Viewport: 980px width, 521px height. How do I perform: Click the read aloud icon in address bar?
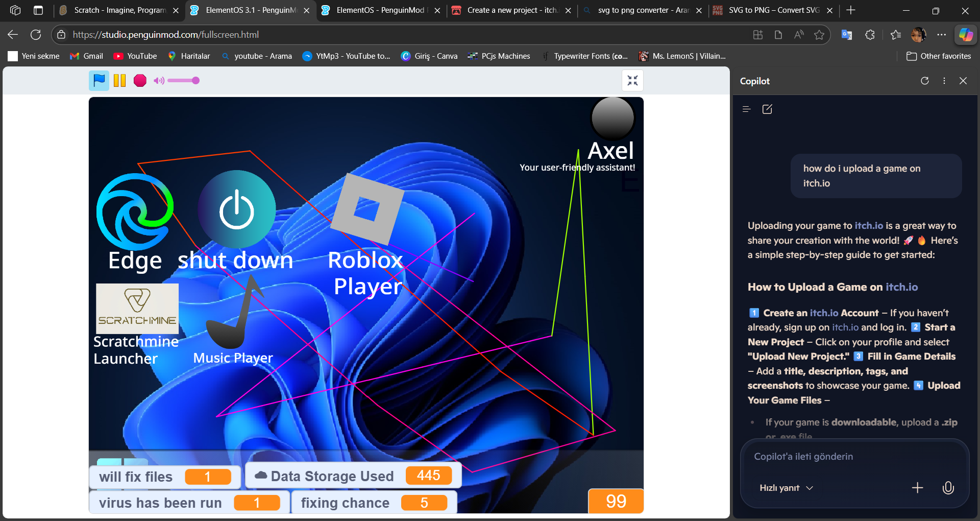pos(799,35)
